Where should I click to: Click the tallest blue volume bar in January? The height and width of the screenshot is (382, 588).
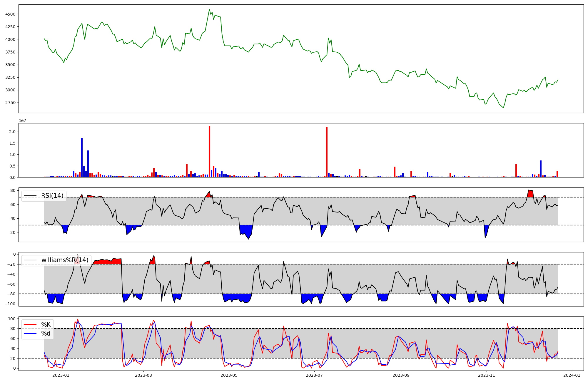tap(82, 158)
